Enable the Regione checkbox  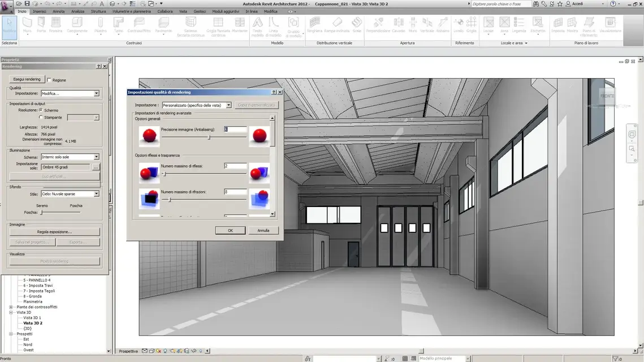49,80
